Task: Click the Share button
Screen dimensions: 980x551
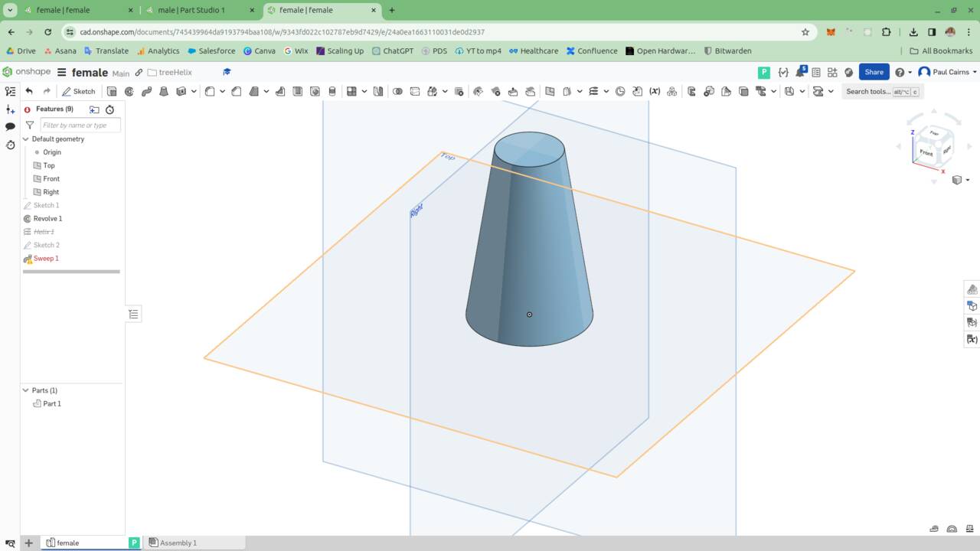Action: [x=874, y=72]
